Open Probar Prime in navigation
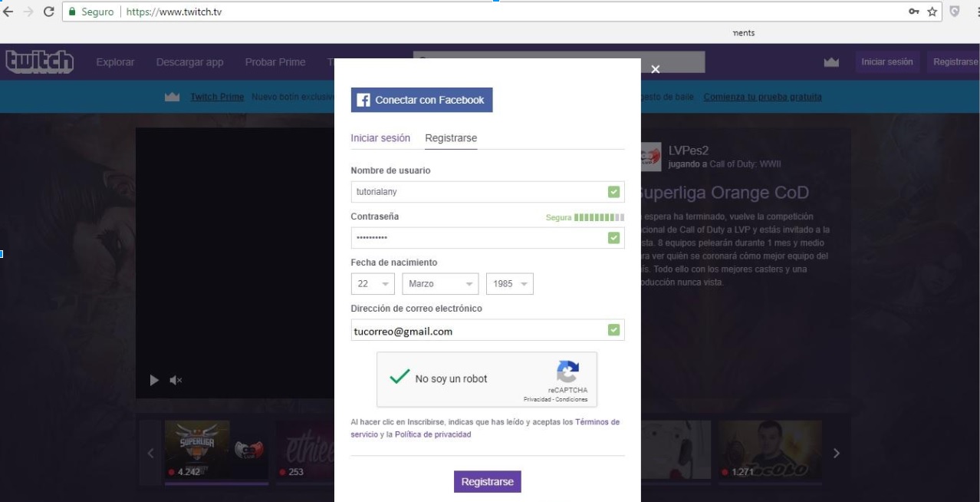The width and height of the screenshot is (980, 502). pyautogui.click(x=275, y=62)
